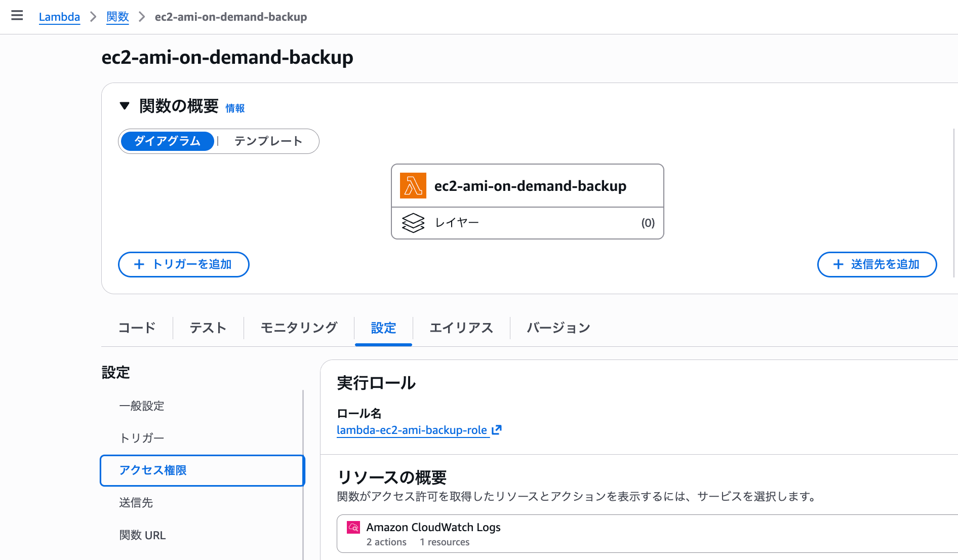Switch to テンプレート view
This screenshot has width=958, height=560.
(268, 141)
